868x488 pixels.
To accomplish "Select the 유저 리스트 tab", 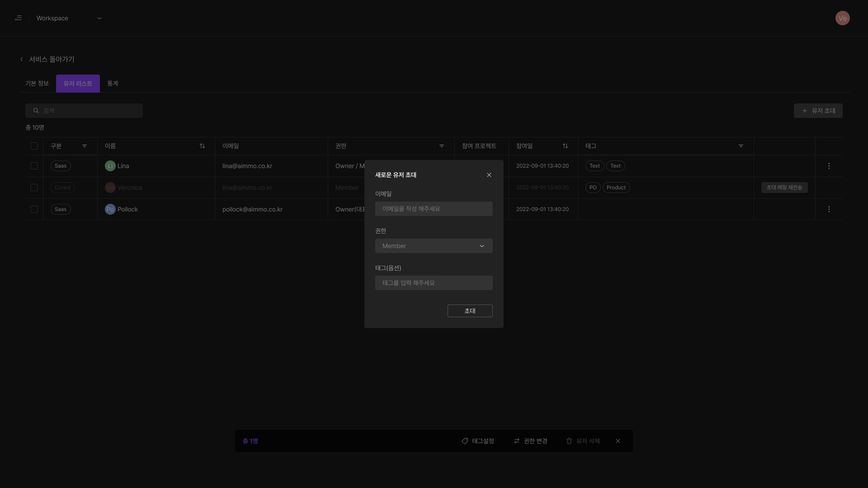I will [x=78, y=84].
